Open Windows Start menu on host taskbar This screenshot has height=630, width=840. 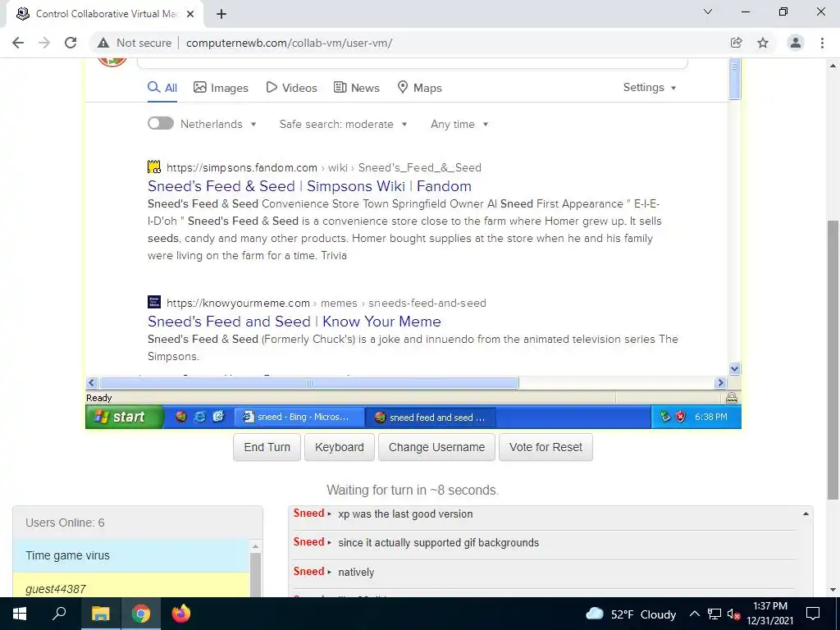point(20,614)
